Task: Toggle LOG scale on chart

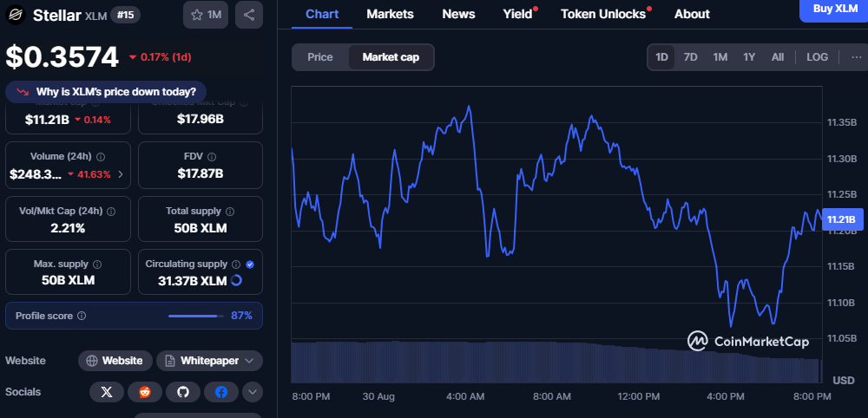Action: point(817,57)
